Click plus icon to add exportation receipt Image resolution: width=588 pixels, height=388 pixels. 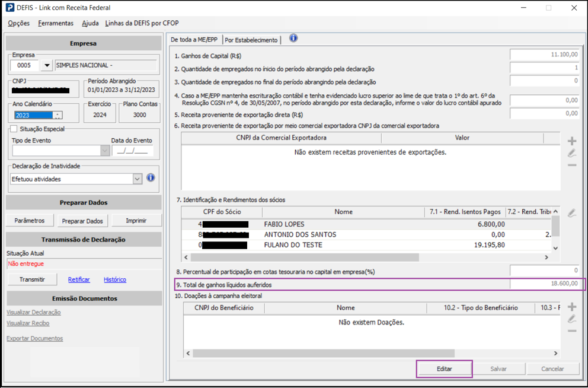[x=572, y=141]
